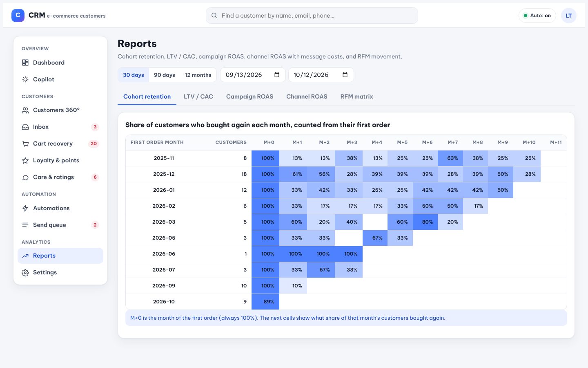Select the 2026-02 cohort row label

[164, 206]
